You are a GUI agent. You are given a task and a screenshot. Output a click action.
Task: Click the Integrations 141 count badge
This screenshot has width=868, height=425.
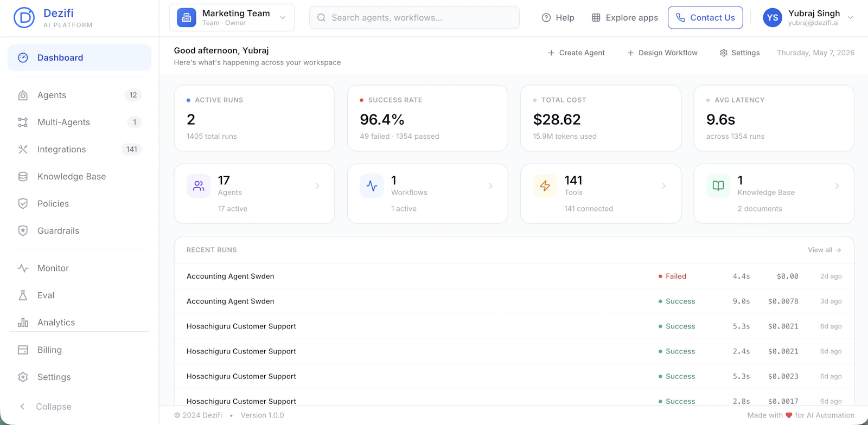click(x=132, y=150)
